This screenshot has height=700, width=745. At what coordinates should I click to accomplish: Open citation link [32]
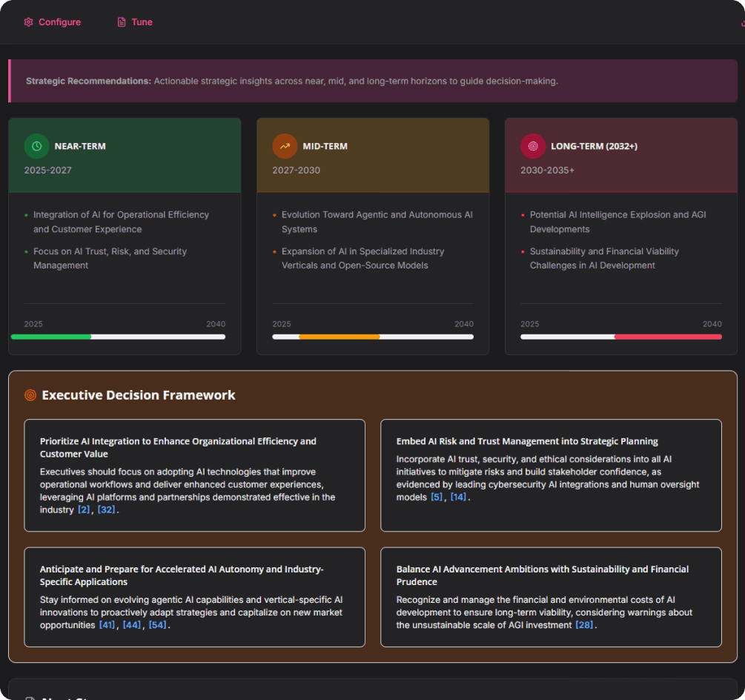(107, 510)
